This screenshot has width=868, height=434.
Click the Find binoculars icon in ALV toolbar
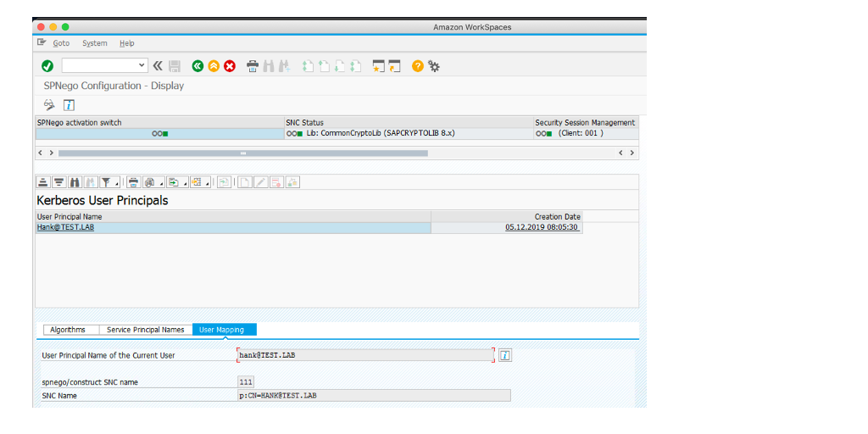coord(75,181)
